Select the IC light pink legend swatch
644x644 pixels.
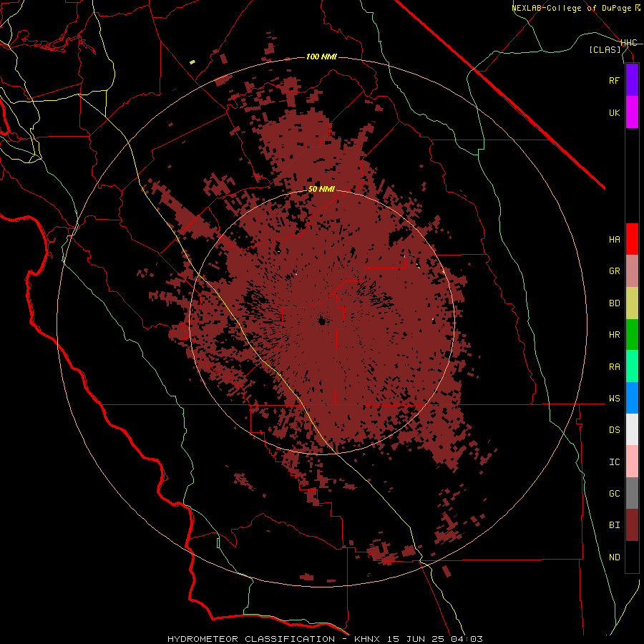(x=632, y=462)
